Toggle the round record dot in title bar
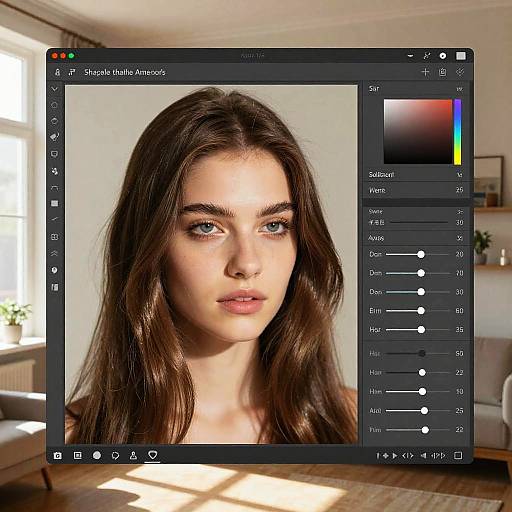 [x=443, y=56]
